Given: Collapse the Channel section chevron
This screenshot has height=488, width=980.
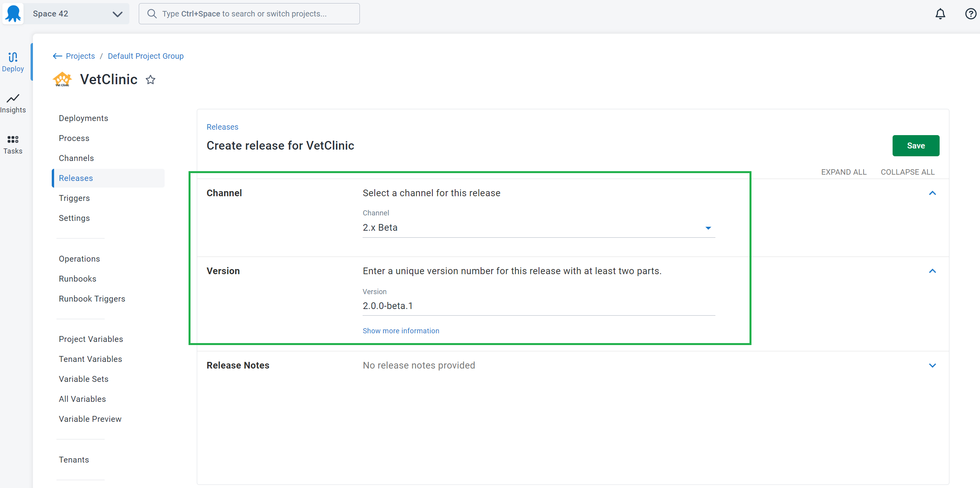Looking at the screenshot, I should 933,193.
